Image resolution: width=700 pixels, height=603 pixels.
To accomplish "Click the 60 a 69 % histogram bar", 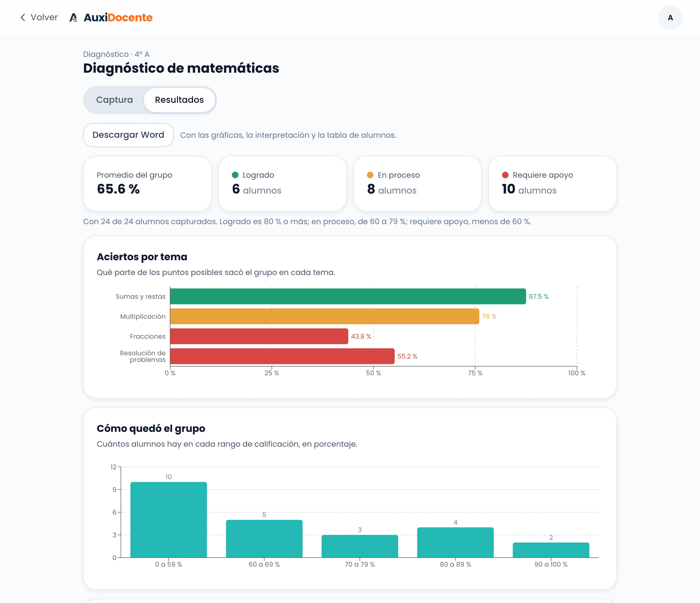I will (264, 539).
